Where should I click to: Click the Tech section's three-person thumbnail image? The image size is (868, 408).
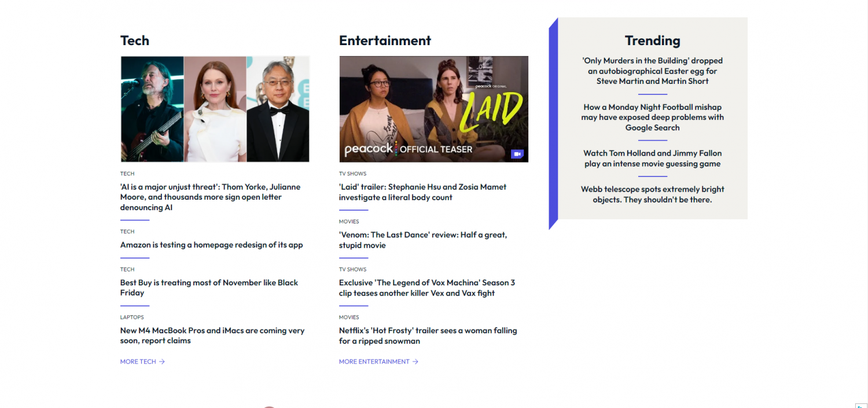click(215, 109)
